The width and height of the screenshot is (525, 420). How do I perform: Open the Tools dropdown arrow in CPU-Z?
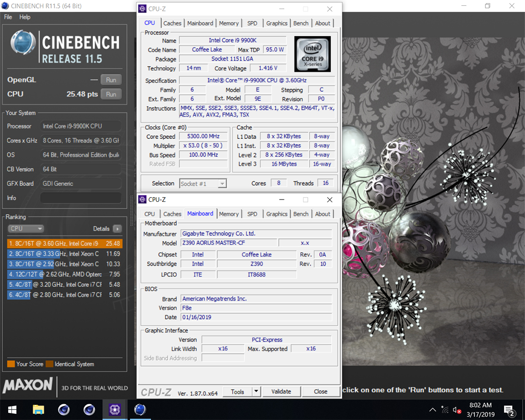coord(256,391)
